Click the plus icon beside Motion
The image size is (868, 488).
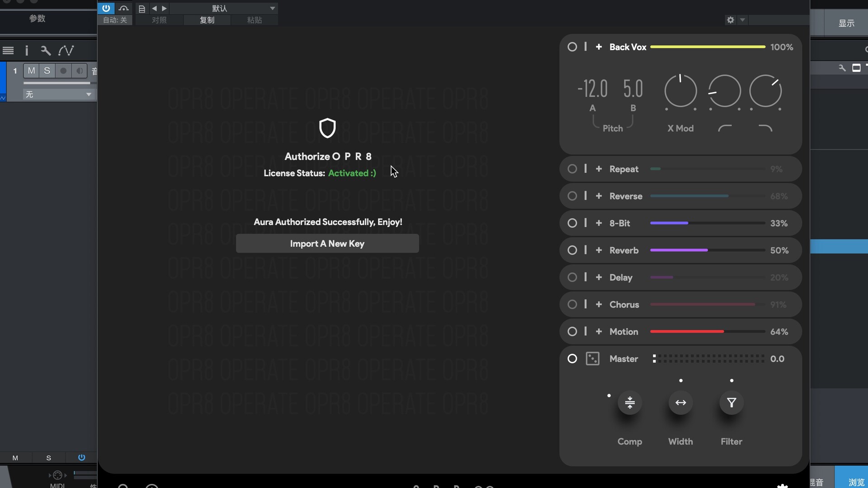pos(599,332)
